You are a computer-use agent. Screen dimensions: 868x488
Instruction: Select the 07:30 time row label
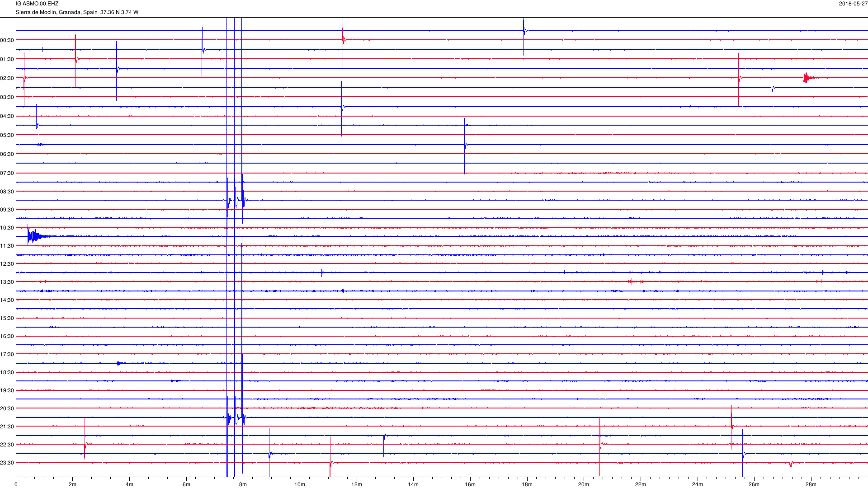(x=7, y=173)
